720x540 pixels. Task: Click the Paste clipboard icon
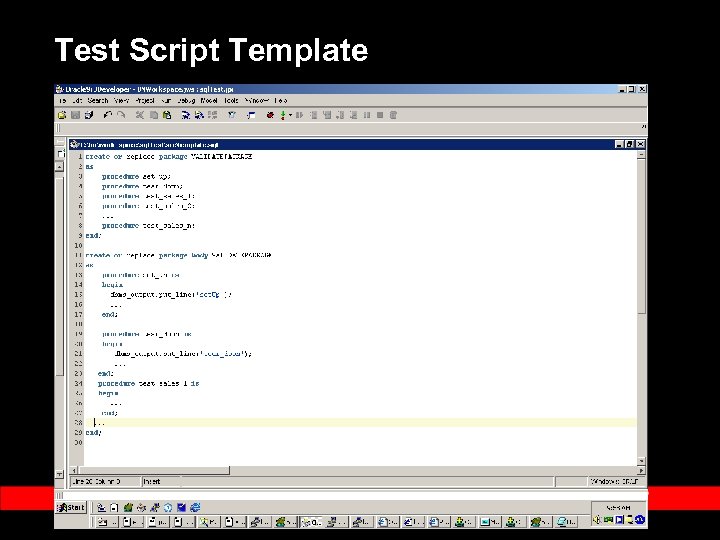[167, 115]
